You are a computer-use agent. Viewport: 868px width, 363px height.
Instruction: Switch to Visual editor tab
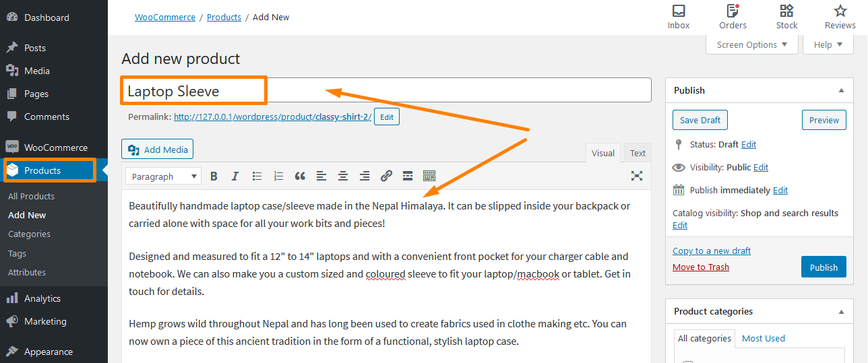click(603, 153)
